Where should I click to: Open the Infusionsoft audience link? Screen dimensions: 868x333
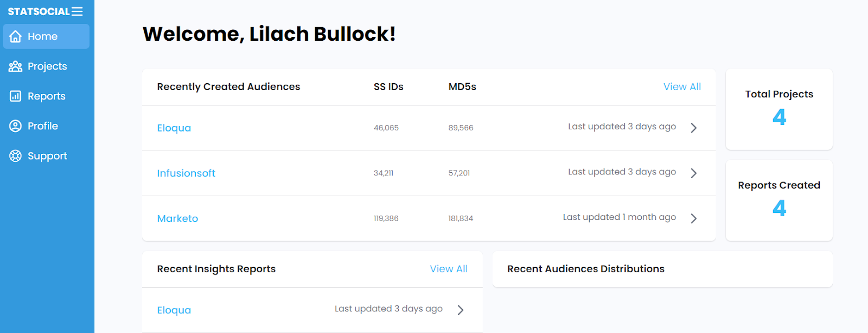(186, 173)
